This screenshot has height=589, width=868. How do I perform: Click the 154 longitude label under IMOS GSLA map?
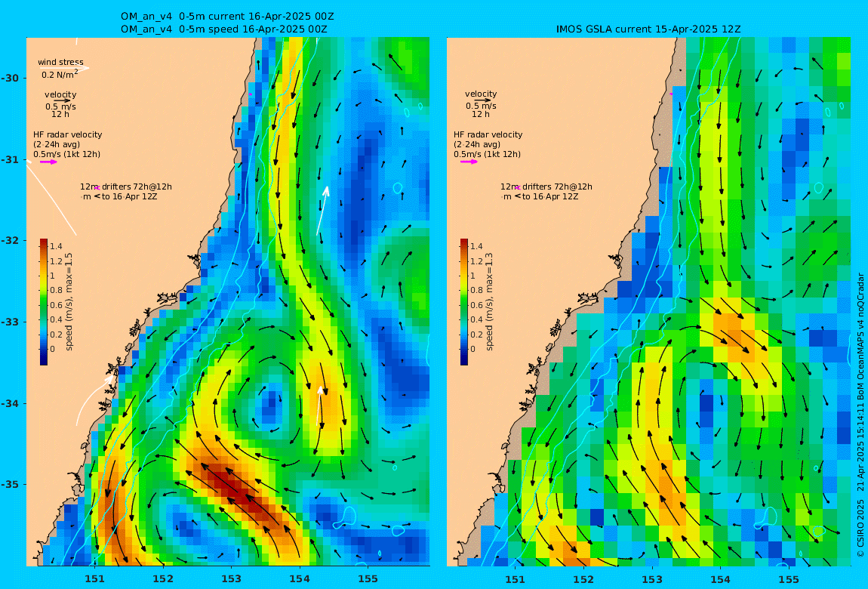720,580
